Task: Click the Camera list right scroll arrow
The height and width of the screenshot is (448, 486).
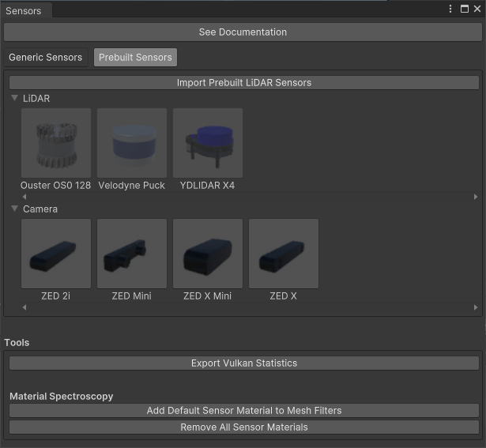Action: (476, 307)
